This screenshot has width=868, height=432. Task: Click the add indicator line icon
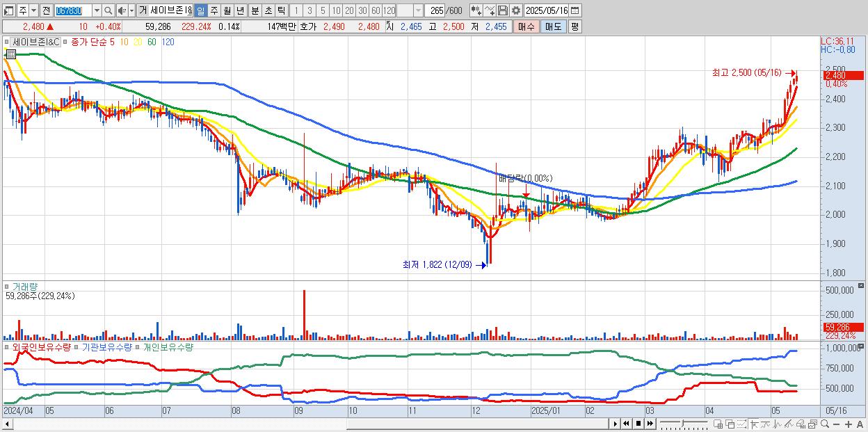[490, 10]
